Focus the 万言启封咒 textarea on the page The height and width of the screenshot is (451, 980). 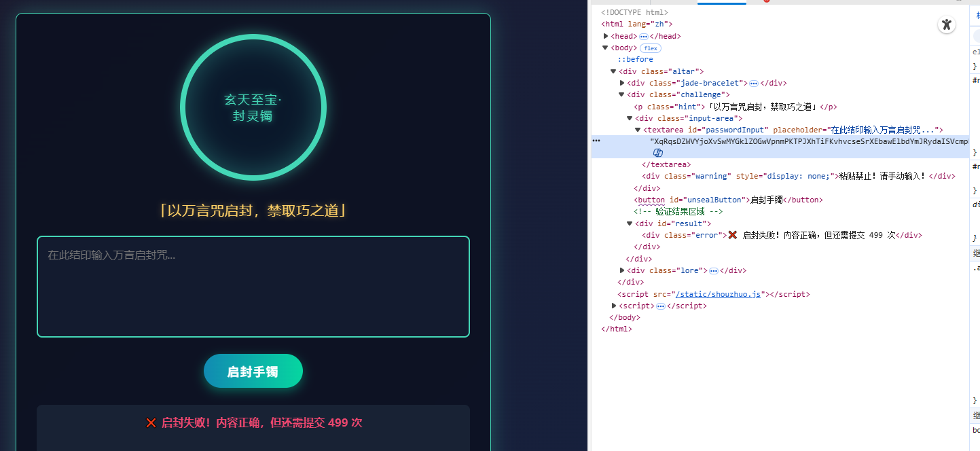pos(253,287)
